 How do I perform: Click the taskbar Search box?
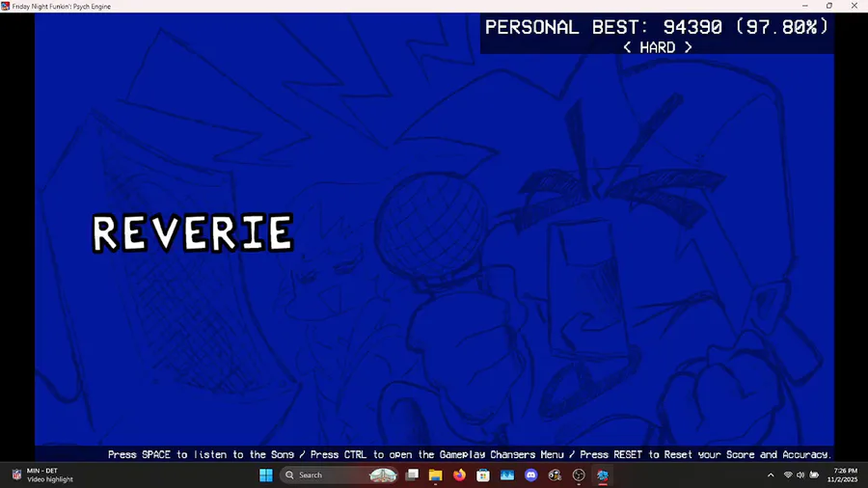coord(339,474)
